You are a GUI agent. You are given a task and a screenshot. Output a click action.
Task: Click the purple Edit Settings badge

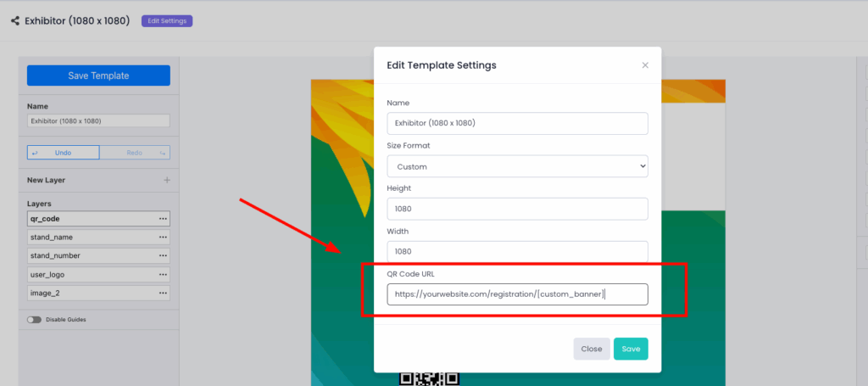[x=167, y=20]
